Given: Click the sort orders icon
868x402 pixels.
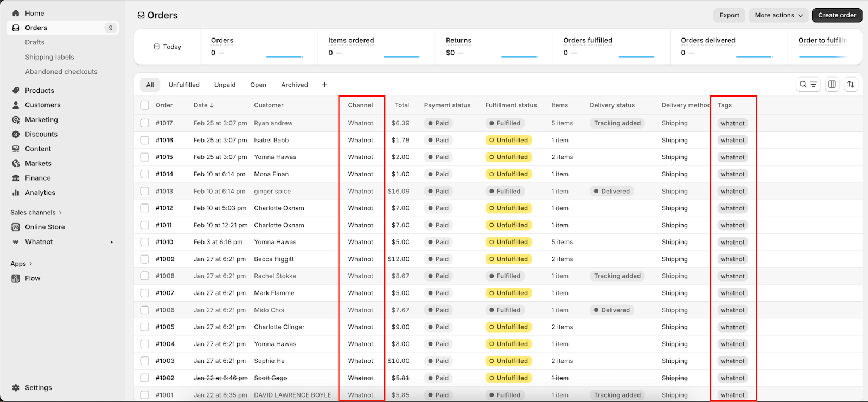Looking at the screenshot, I should (x=851, y=84).
